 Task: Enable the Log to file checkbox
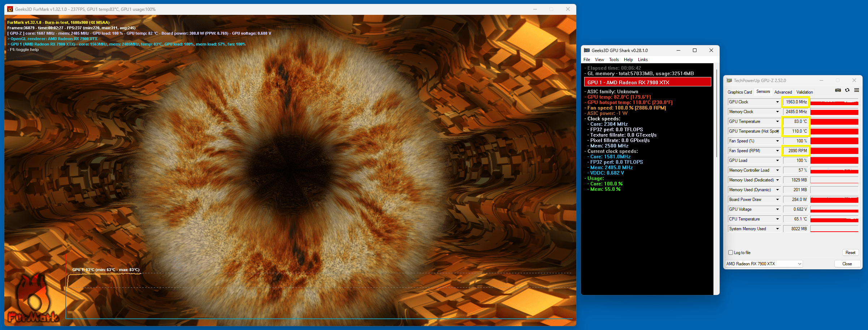coord(731,253)
